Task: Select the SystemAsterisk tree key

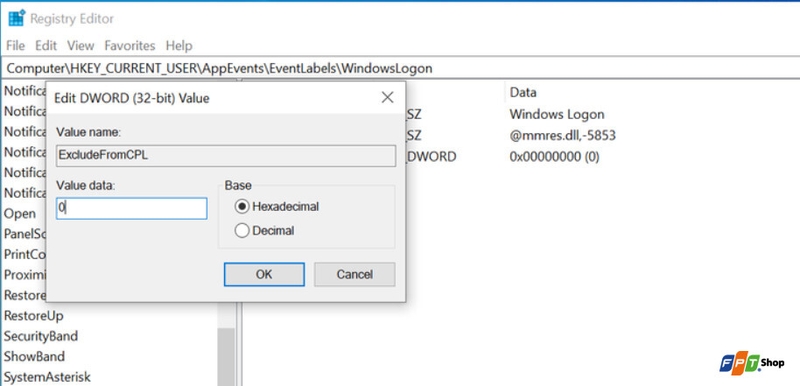Action: [47, 377]
